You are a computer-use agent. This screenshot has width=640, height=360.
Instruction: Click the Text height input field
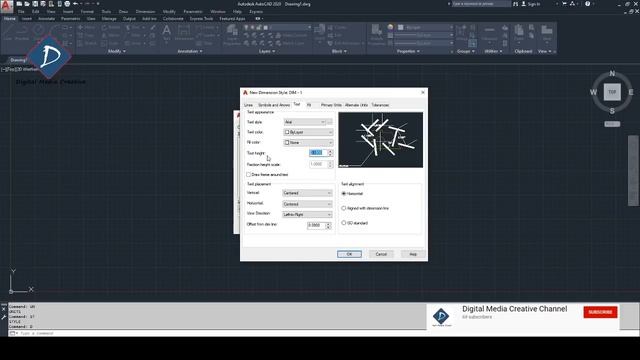coord(318,153)
